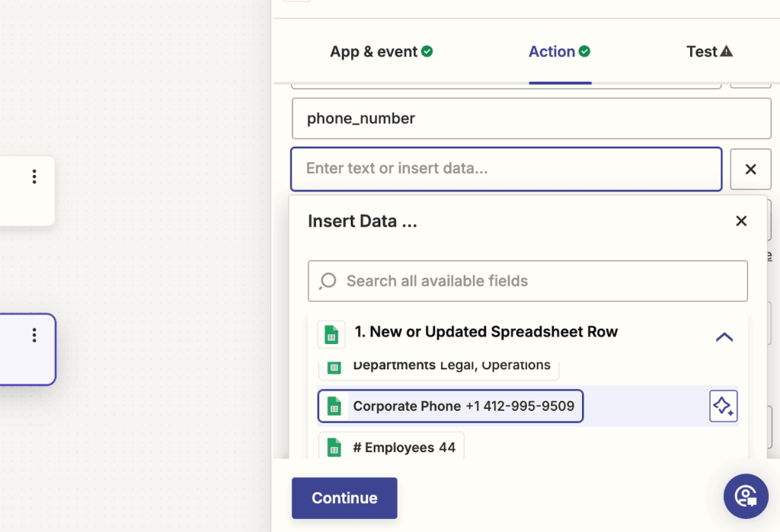780x532 pixels.
Task: Close the Insert Data panel
Action: [740, 221]
